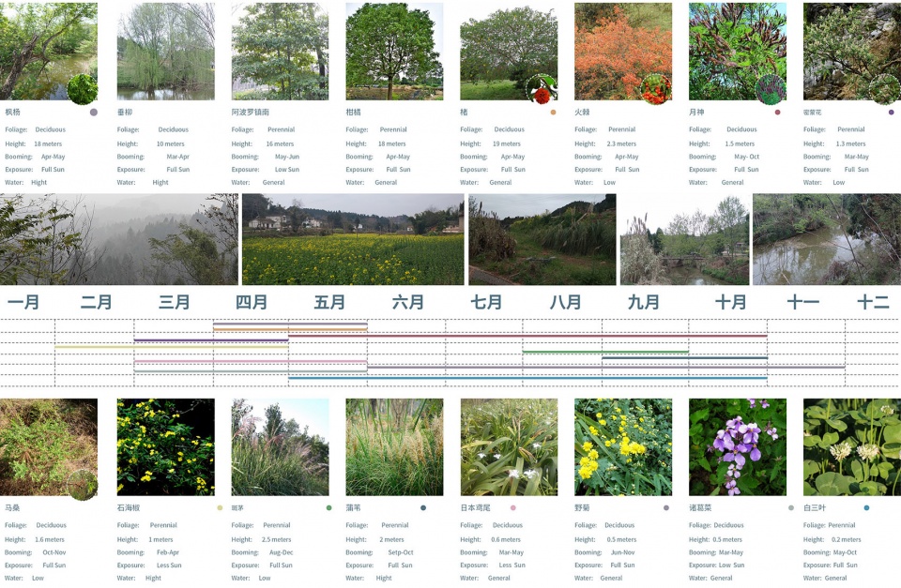The height and width of the screenshot is (588, 901).
Task: Click the circular leaf inset on 枫杨 photo
Action: pos(82,89)
